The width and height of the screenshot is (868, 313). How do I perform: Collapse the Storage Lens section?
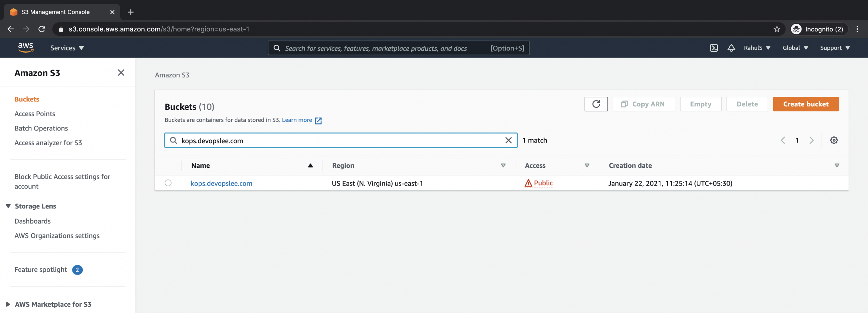tap(8, 206)
